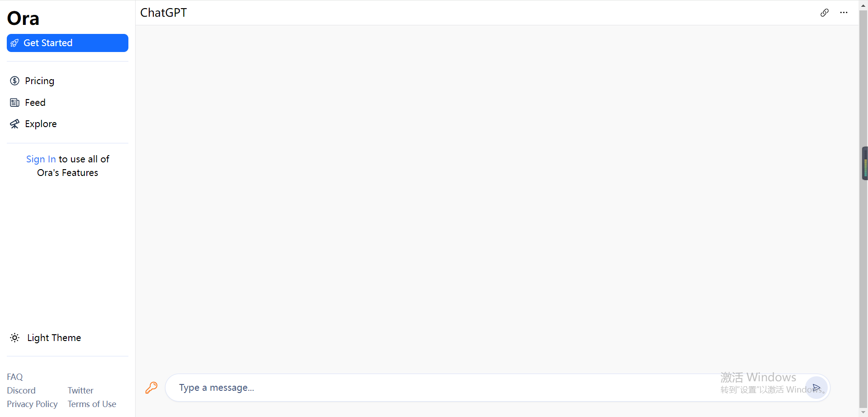
Task: Copy chat link with the chain icon
Action: (825, 13)
